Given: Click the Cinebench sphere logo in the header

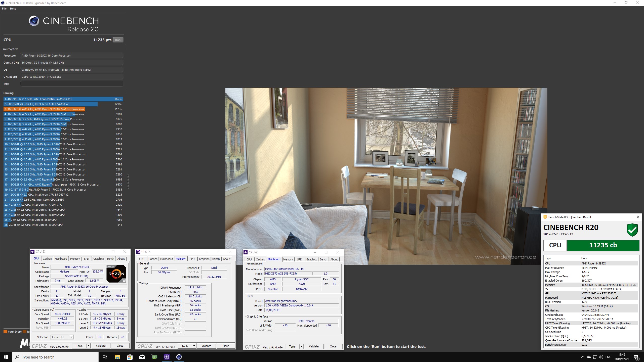Looking at the screenshot, I should point(34,21).
